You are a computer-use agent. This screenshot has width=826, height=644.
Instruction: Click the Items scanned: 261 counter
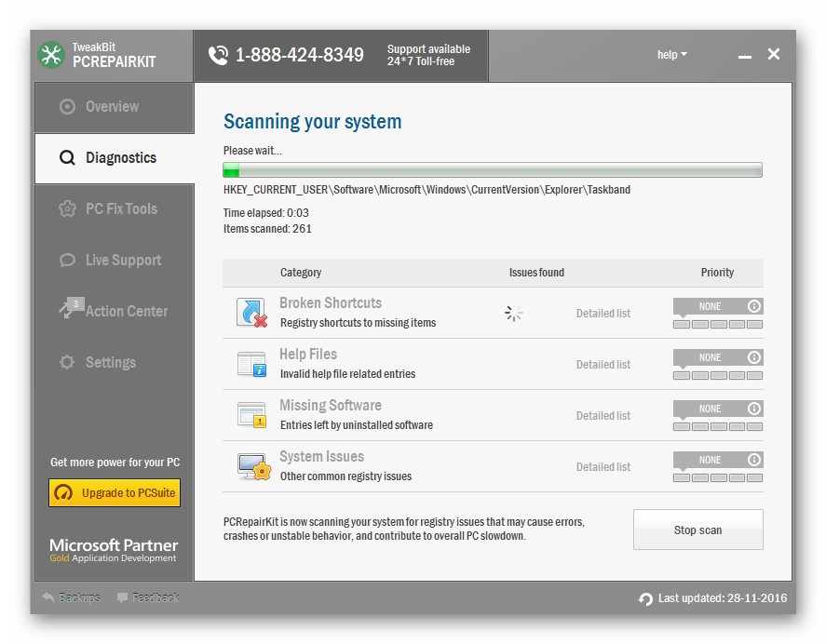coord(267,229)
